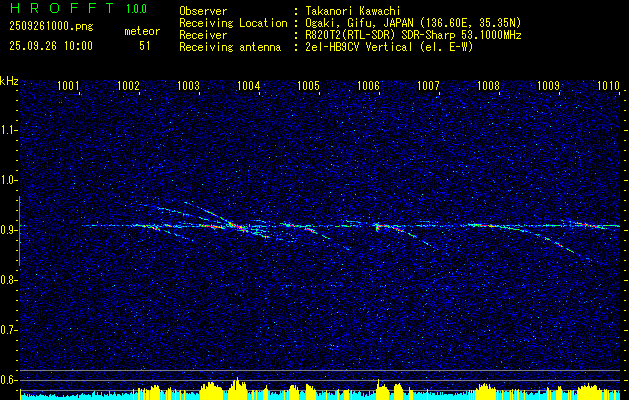Click the 1001 time axis label
Viewport: 629px width, 400px height.
pyautogui.click(x=68, y=85)
